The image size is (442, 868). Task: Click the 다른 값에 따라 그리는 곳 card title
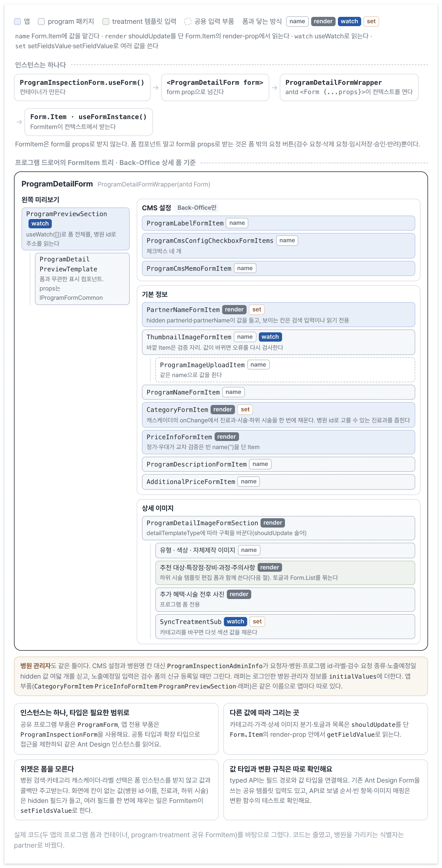click(x=264, y=713)
